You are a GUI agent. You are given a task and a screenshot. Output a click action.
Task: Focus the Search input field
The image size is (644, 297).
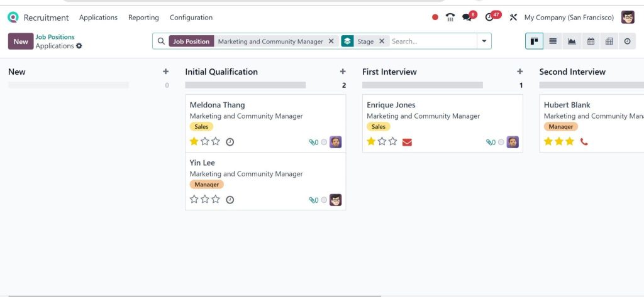point(433,41)
